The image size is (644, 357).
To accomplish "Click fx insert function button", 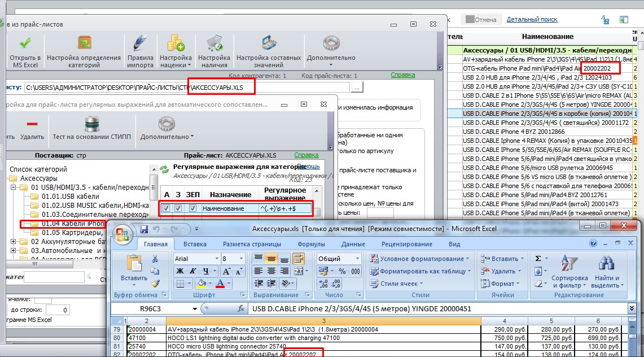I will (x=241, y=308).
